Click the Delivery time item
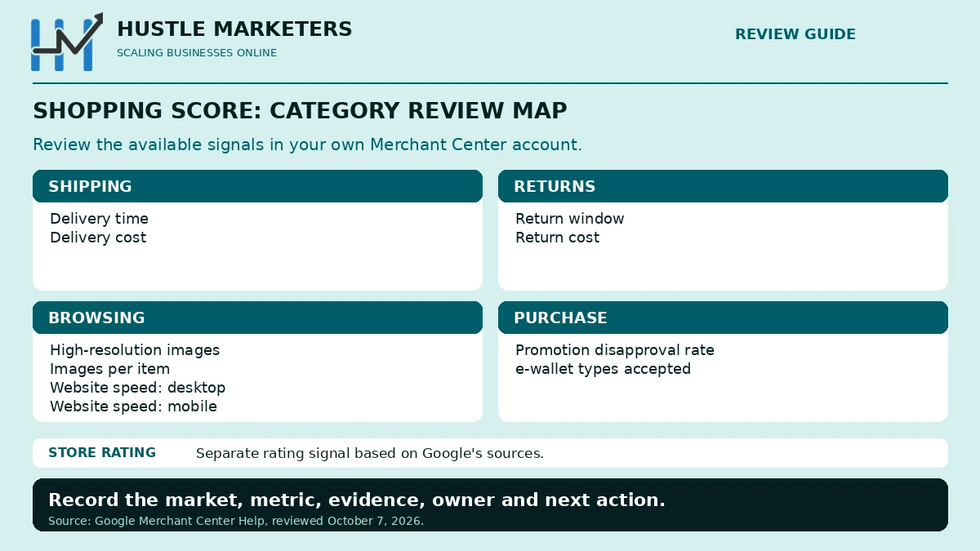Screen dimensions: 980x551 (x=99, y=219)
